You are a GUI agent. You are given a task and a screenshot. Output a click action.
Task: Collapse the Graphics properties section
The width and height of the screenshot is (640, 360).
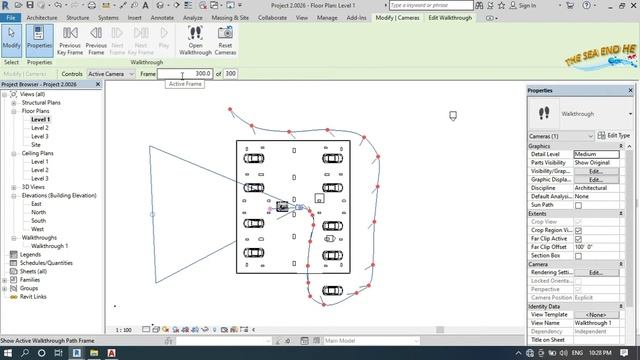click(x=621, y=146)
